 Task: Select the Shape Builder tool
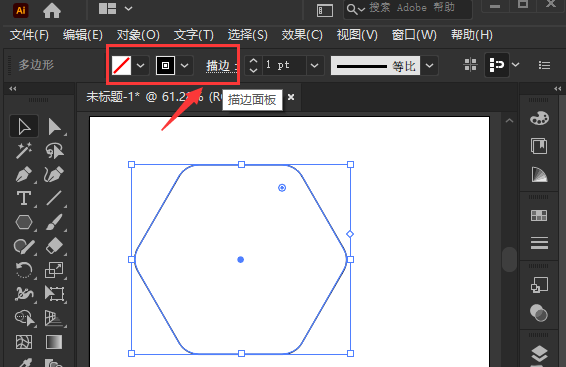point(24,318)
